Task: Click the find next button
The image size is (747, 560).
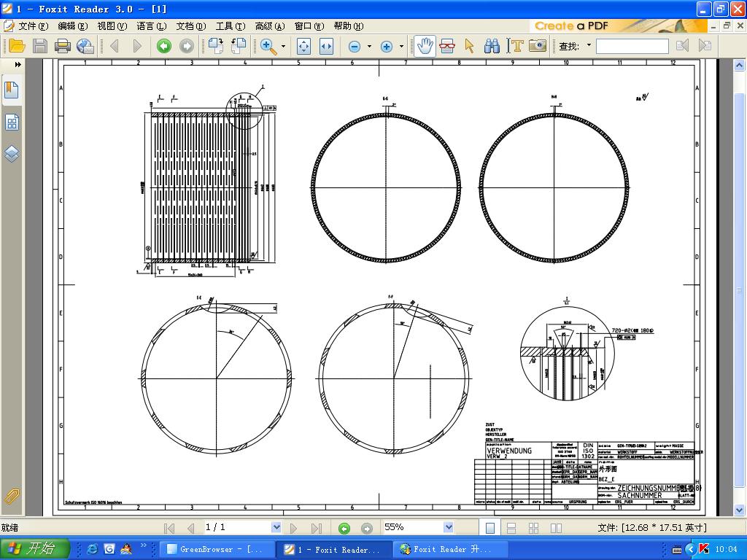Action: coord(705,46)
